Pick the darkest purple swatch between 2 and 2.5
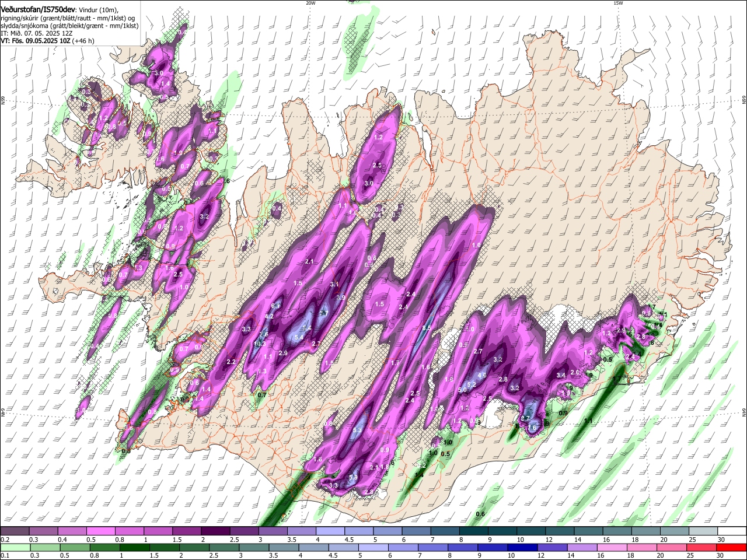This screenshot has width=747, height=560. pos(215,531)
